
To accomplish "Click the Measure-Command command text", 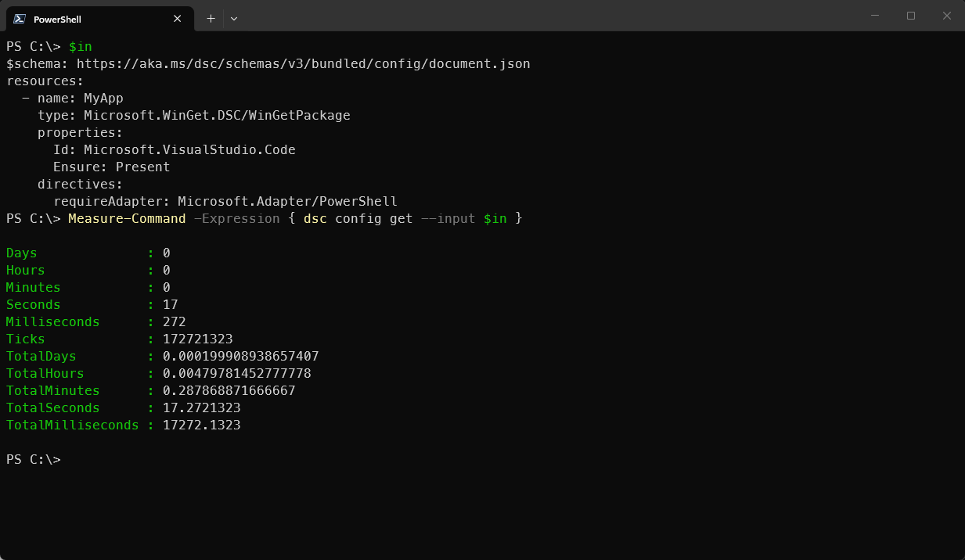I will 128,218.
